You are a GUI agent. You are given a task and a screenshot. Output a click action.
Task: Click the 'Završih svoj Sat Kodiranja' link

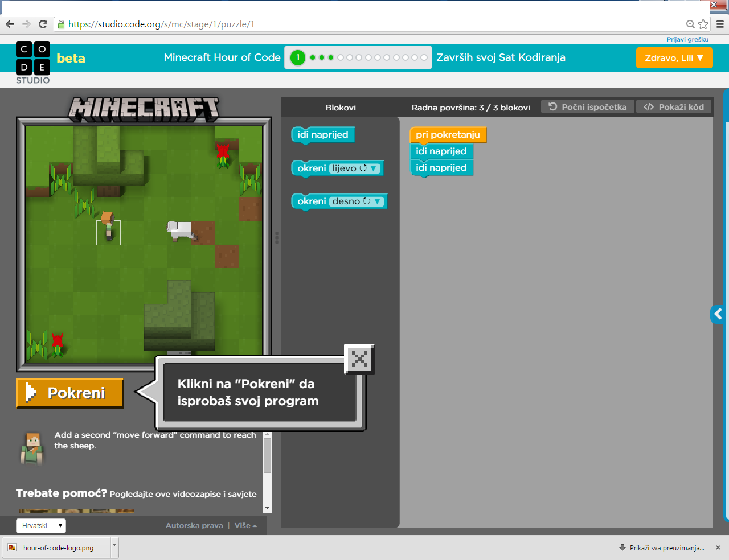[x=501, y=57]
